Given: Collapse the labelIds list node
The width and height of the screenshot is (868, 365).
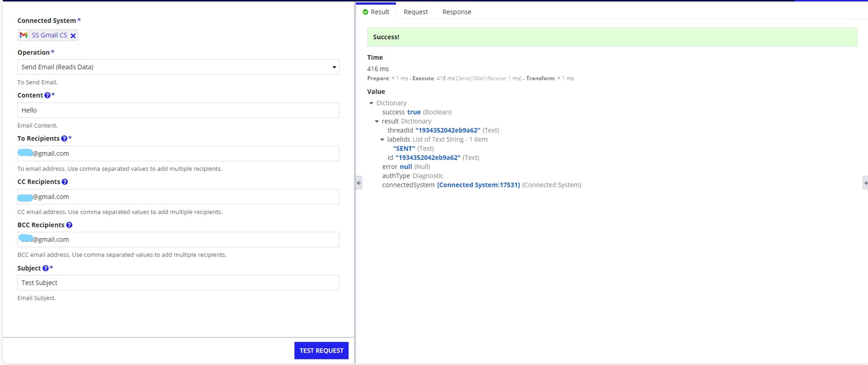Looking at the screenshot, I should [382, 140].
